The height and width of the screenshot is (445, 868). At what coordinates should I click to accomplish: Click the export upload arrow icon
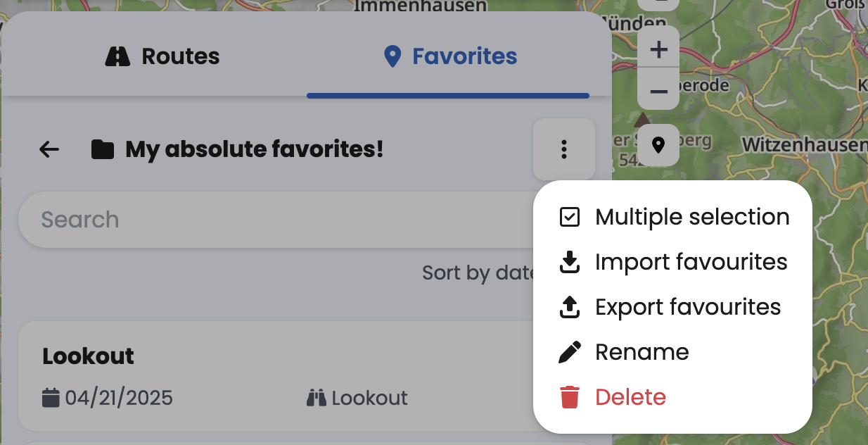pos(569,307)
